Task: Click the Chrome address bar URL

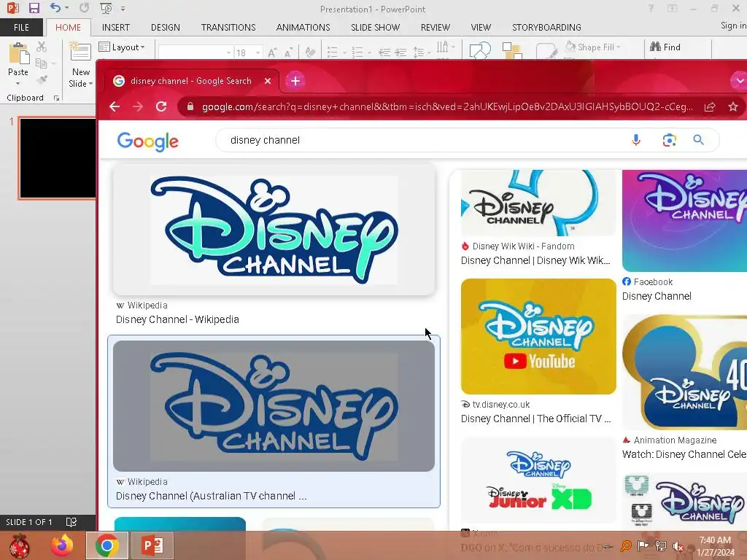Action: point(447,106)
